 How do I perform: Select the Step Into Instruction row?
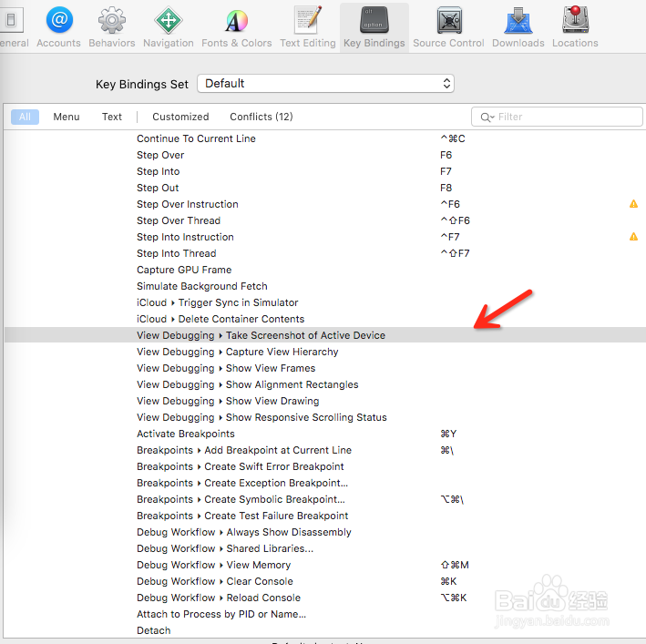[324, 237]
